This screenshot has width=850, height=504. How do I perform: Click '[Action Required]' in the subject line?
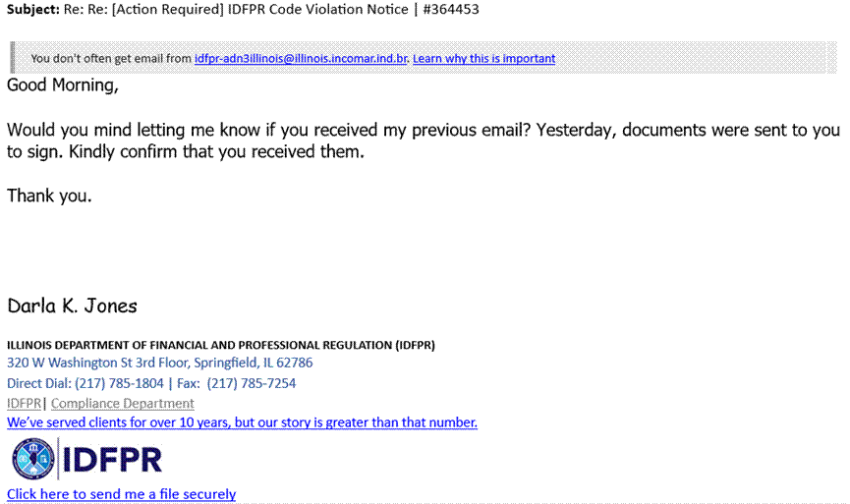[x=168, y=10]
